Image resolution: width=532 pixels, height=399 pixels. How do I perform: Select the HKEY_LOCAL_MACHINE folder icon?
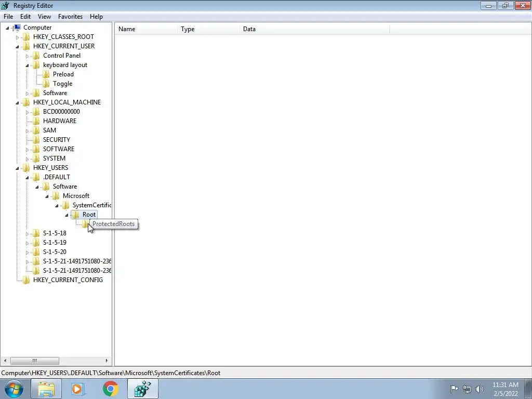pyautogui.click(x=26, y=102)
